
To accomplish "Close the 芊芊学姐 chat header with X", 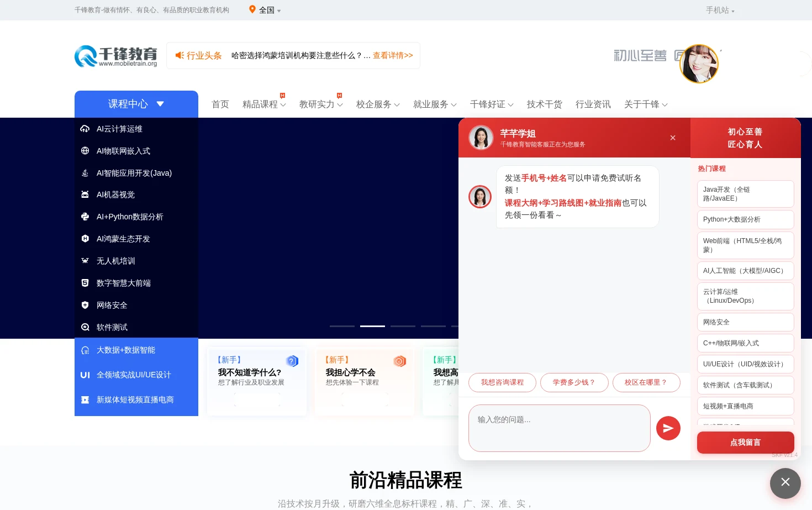I will click(x=673, y=138).
